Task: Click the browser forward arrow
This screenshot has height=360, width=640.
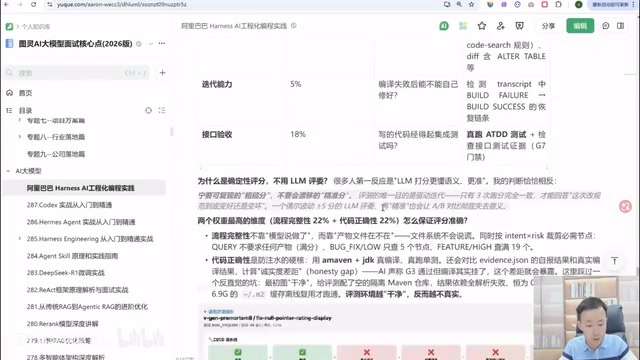Action: click(x=20, y=4)
